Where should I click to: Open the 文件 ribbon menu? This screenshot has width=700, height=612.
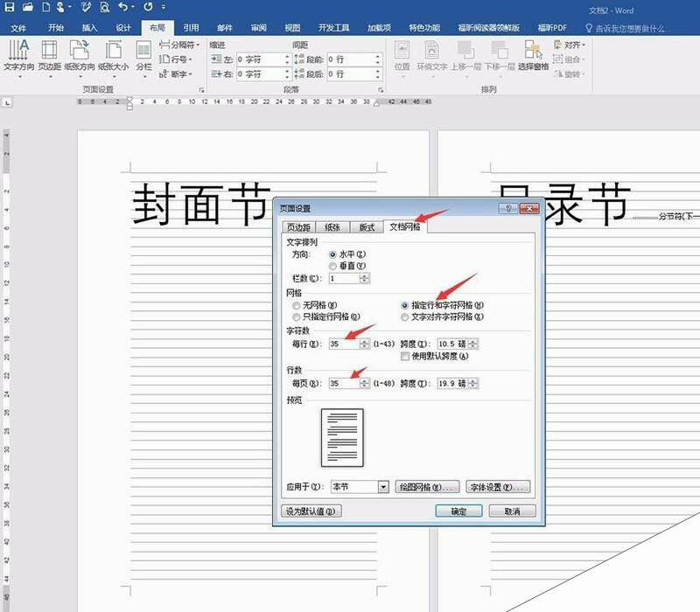tap(18, 28)
